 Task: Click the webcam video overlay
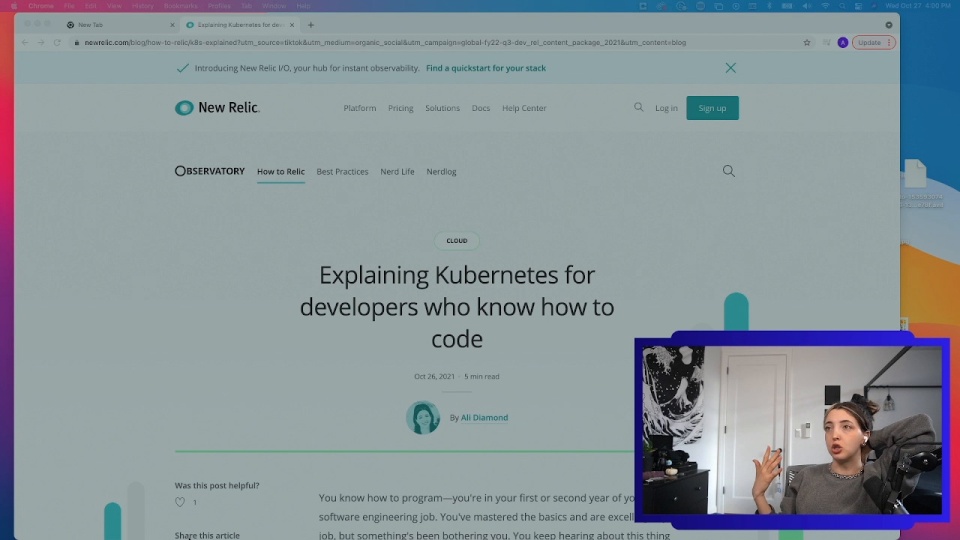(x=792, y=430)
